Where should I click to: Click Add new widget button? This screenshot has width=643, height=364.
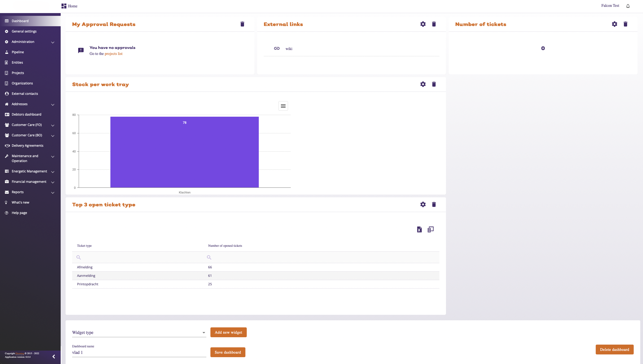228,332
